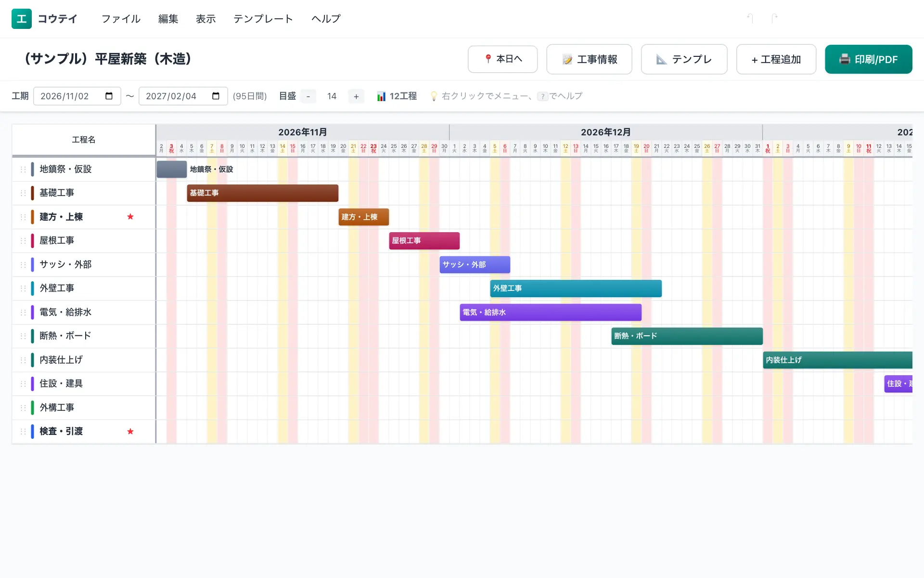Open the テンプレート menu
This screenshot has height=578, width=924.
pos(263,19)
